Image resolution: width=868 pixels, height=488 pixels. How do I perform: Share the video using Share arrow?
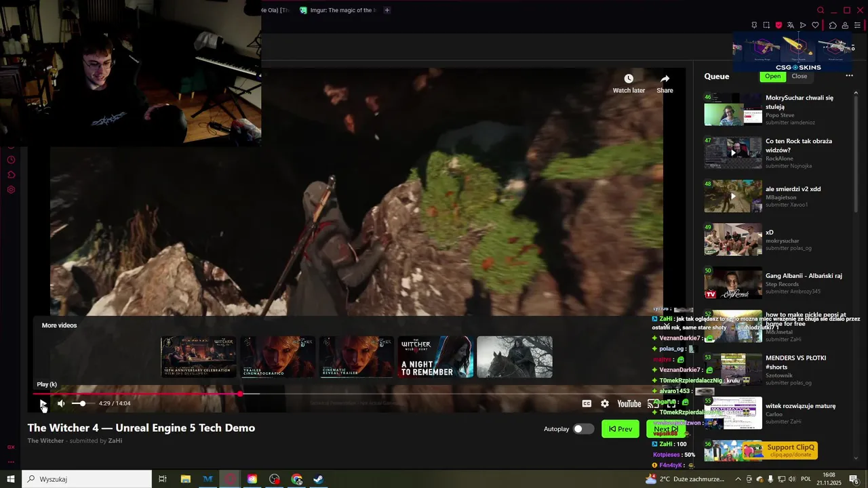[x=665, y=79]
